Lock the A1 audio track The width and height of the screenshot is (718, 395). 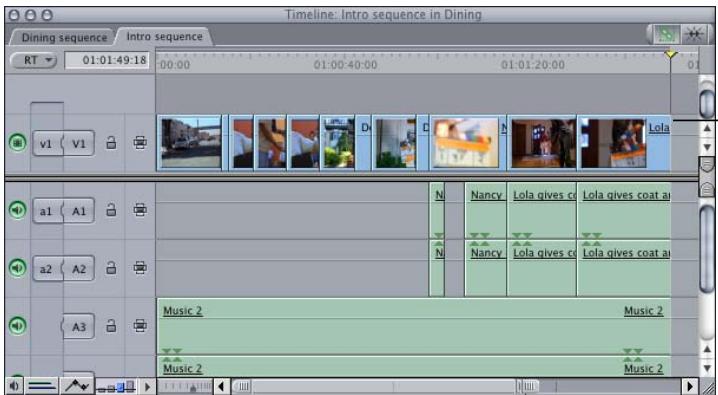tap(111, 210)
